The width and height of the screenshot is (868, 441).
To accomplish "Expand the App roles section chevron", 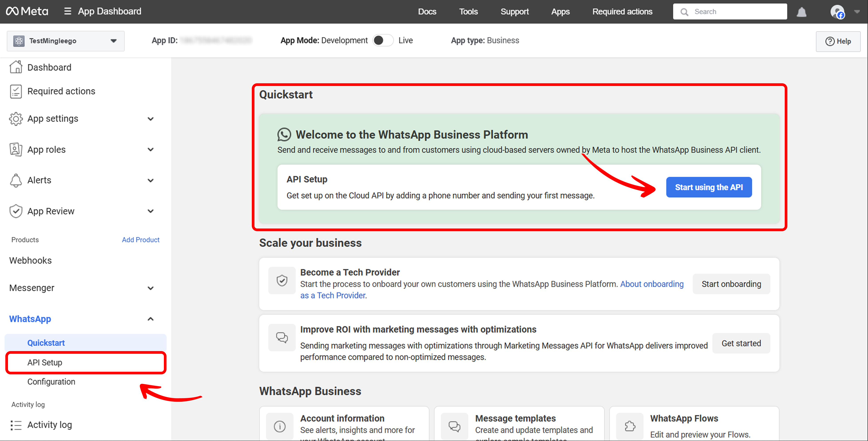I will click(x=151, y=150).
